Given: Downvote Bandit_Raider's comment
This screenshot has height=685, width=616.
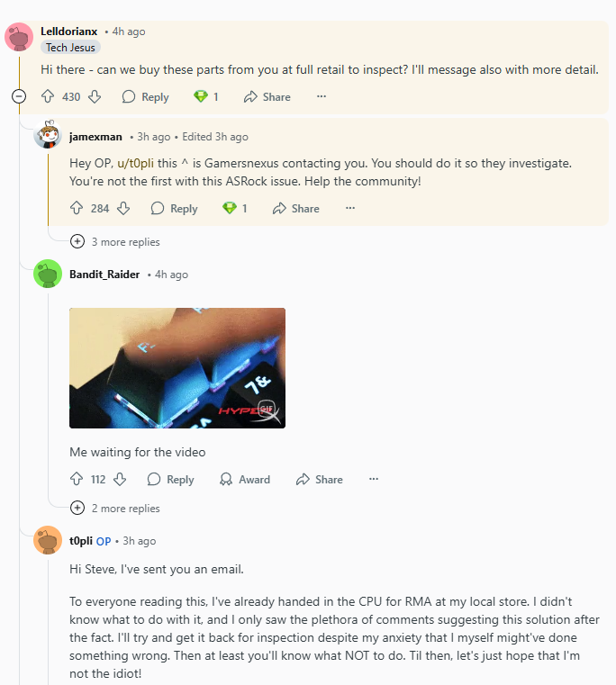Looking at the screenshot, I should coord(120,479).
